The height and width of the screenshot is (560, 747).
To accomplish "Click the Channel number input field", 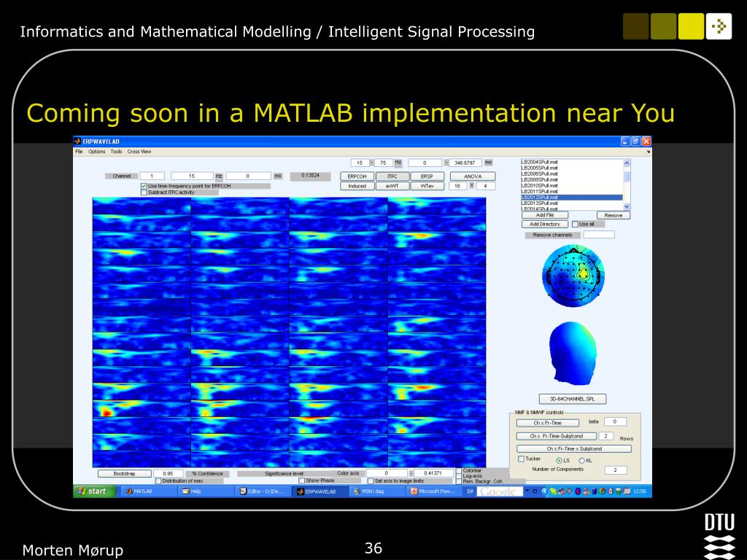I will pos(152,176).
